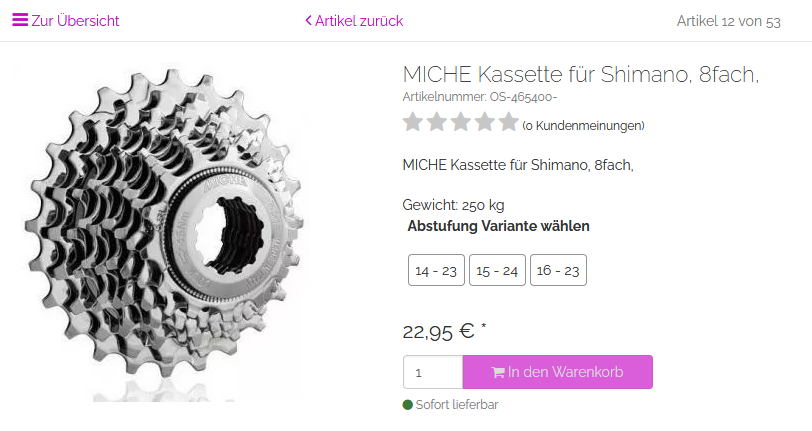Click the third rating star
This screenshot has width=812, height=431.
point(461,123)
